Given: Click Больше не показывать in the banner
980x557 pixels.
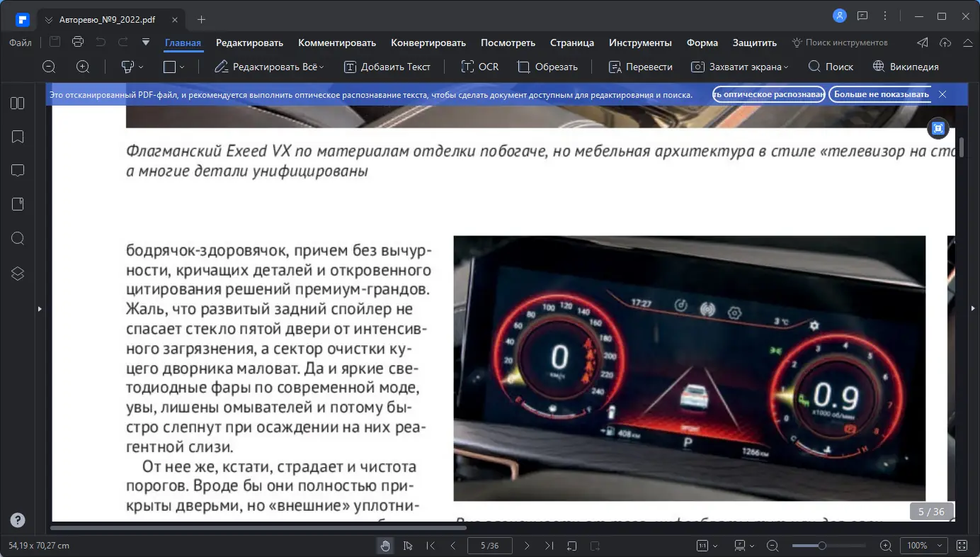Looking at the screenshot, I should 880,94.
